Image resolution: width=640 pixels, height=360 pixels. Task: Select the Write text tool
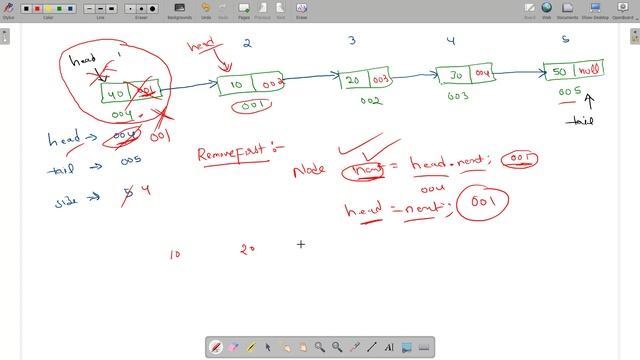[389, 347]
